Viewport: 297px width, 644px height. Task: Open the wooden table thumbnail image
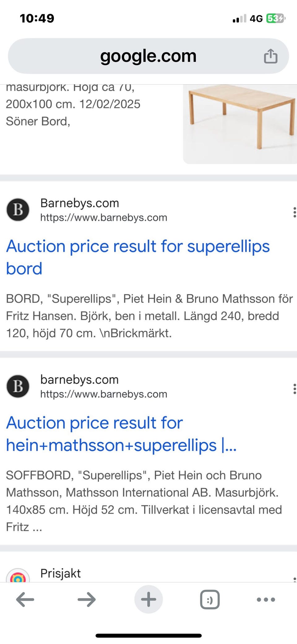(240, 124)
